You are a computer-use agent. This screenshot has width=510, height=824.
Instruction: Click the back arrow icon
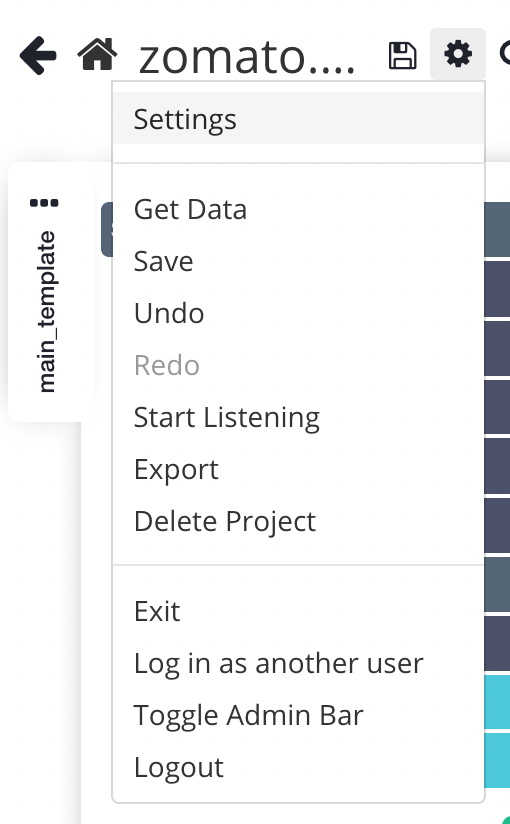click(38, 55)
